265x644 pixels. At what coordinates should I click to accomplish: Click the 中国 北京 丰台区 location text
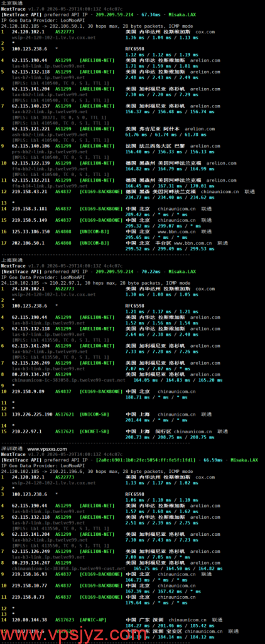click(148, 243)
